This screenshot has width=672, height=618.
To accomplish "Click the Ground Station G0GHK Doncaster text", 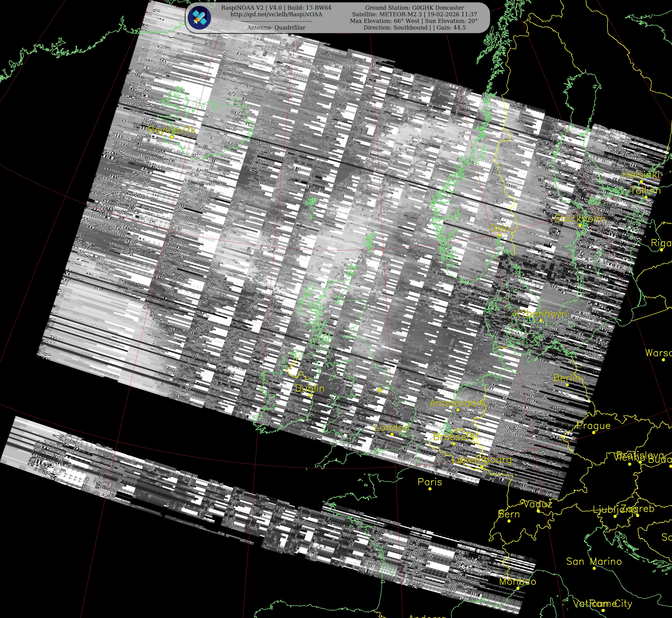I will click(414, 8).
